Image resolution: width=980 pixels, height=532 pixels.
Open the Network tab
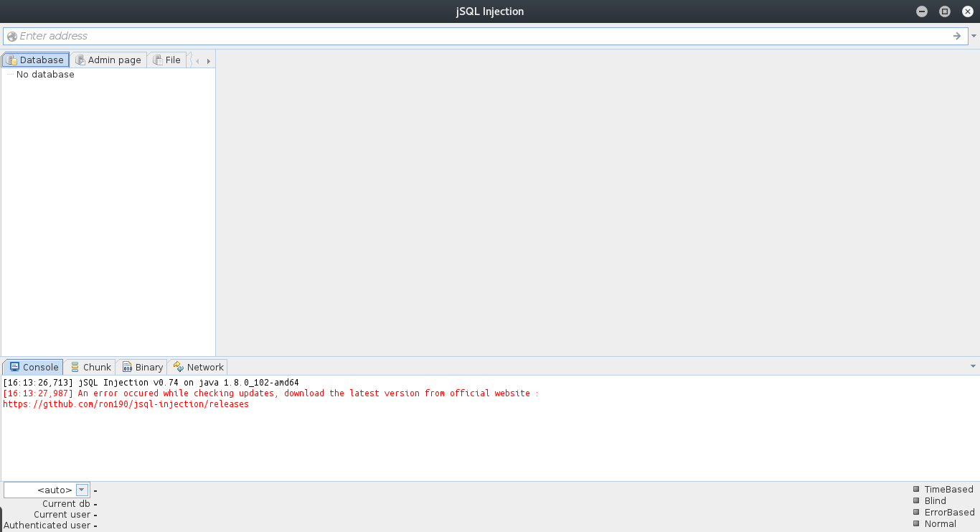coord(199,367)
